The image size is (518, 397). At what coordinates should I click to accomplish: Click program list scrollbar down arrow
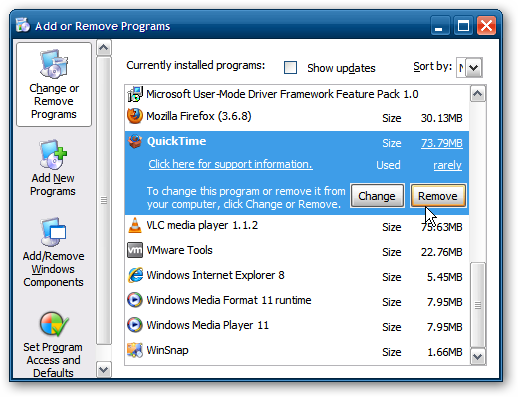(478, 357)
